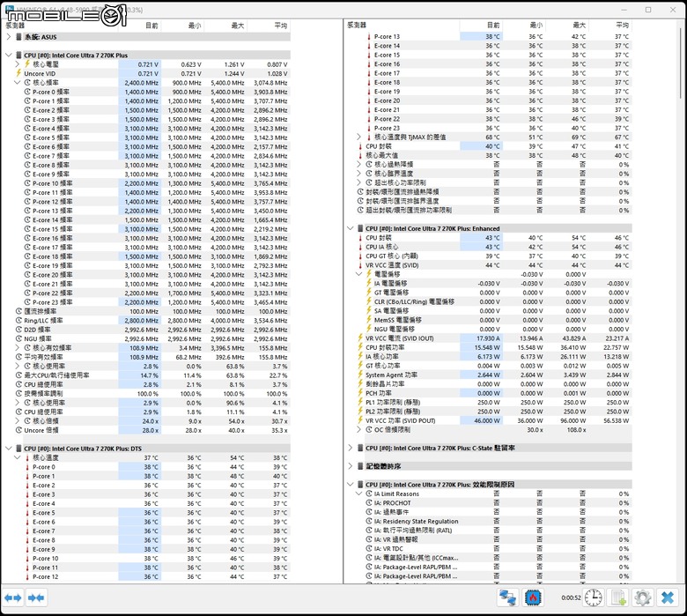Collapse the 效能限制原因 group
687x616 pixels.
350,485
